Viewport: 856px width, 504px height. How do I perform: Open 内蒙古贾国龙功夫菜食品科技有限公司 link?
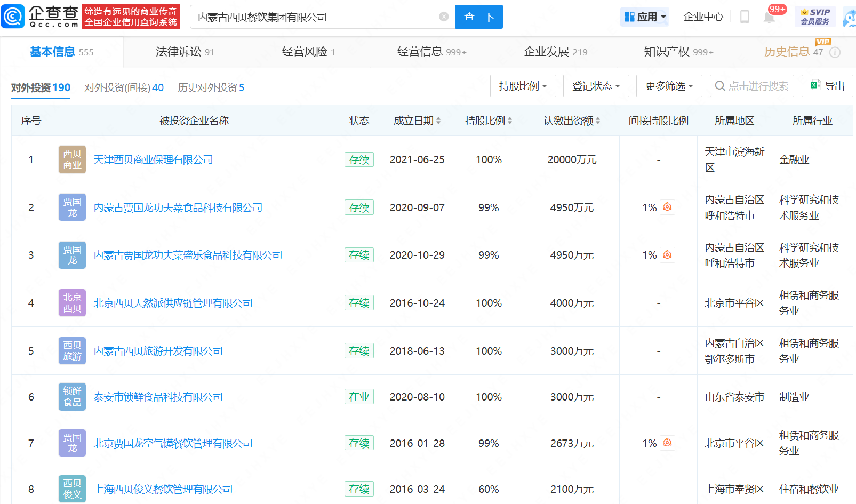pos(178,207)
